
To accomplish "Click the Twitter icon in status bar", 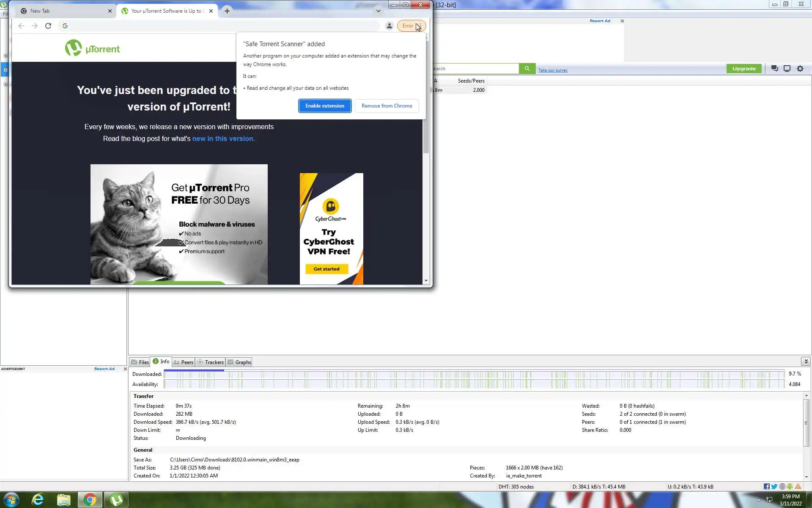I will point(774,486).
